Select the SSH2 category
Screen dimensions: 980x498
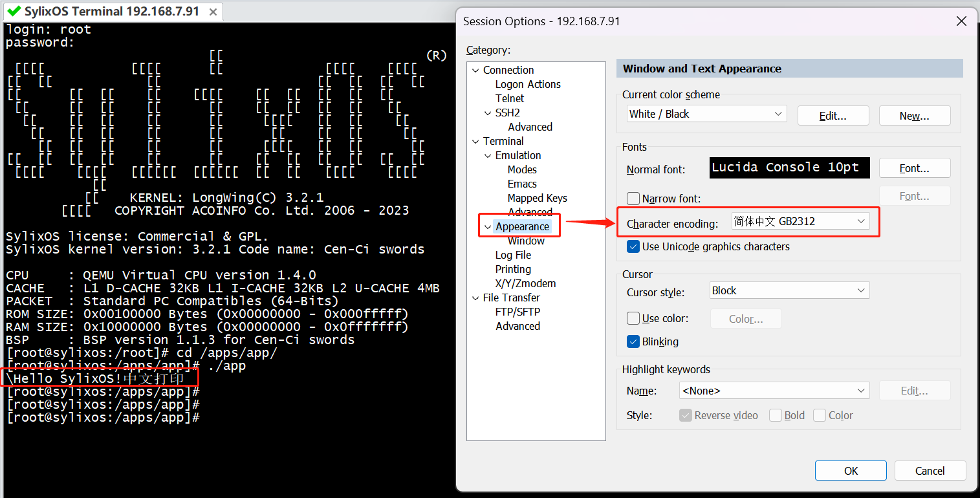pyautogui.click(x=508, y=113)
